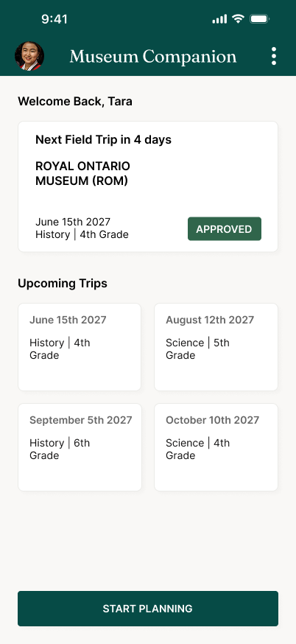296x644 pixels.
Task: Open the September 5th 2027 trip card
Action: pos(80,447)
